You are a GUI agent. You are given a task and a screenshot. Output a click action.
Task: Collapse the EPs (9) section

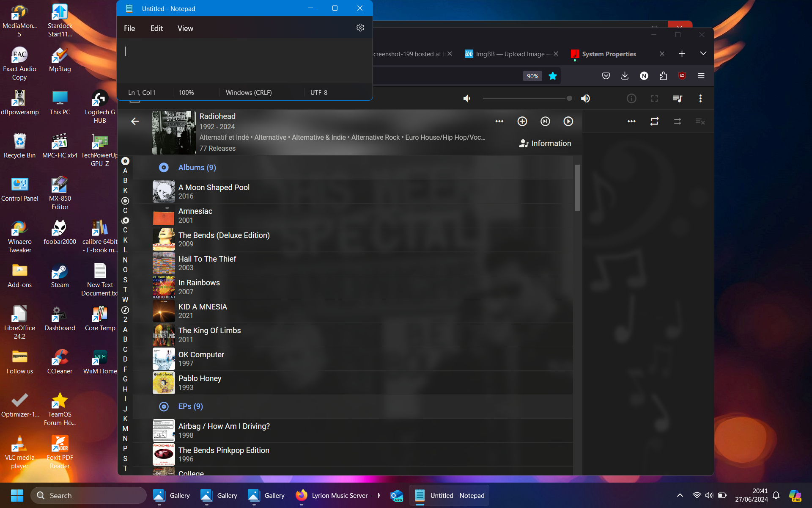pyautogui.click(x=353, y=406)
